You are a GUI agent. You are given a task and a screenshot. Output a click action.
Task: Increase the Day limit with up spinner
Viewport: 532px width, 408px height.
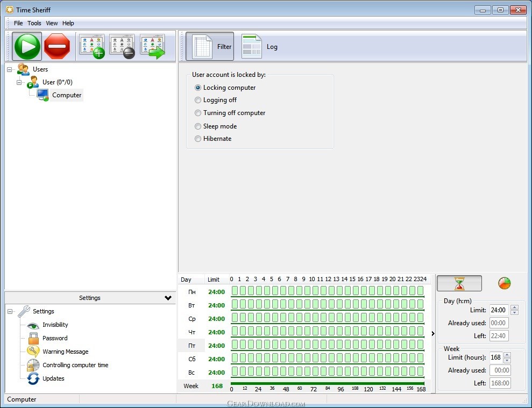click(514, 307)
